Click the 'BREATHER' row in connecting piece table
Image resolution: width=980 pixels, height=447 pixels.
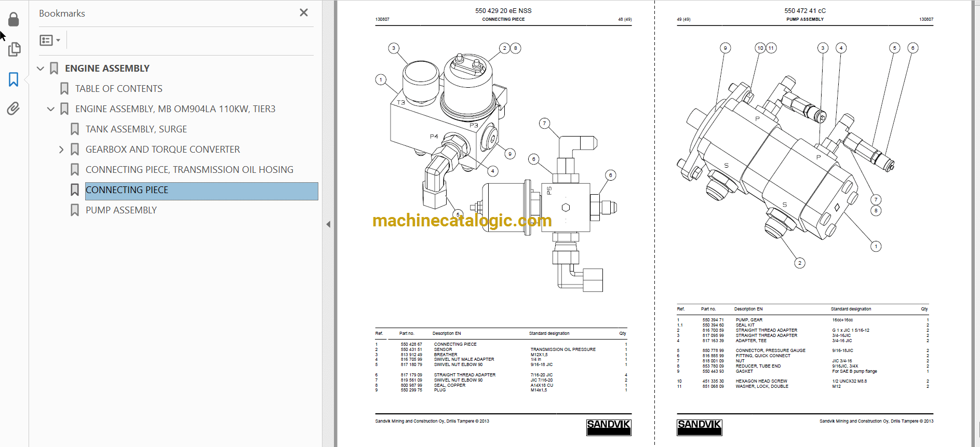[x=501, y=355]
